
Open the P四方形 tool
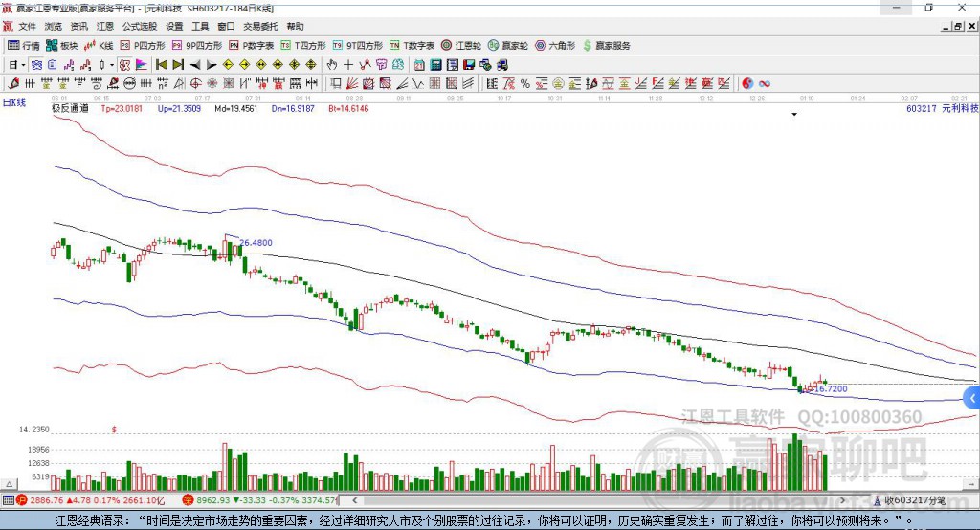click(x=143, y=46)
